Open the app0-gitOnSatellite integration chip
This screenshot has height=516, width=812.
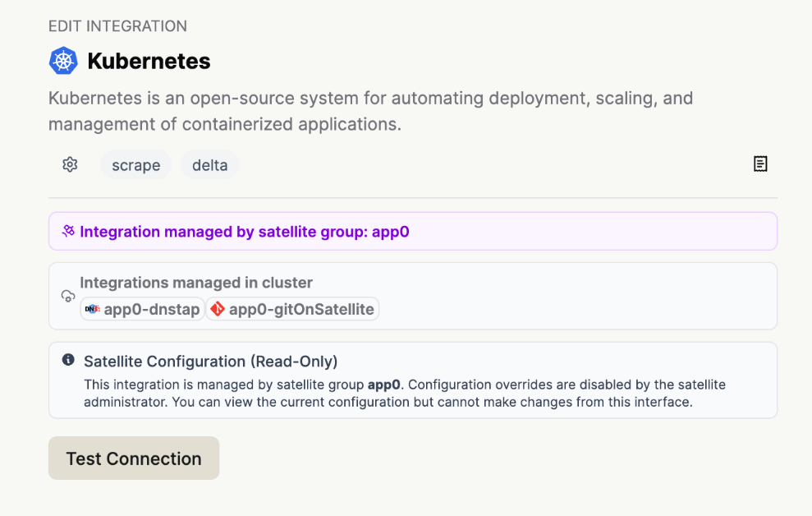[292, 309]
